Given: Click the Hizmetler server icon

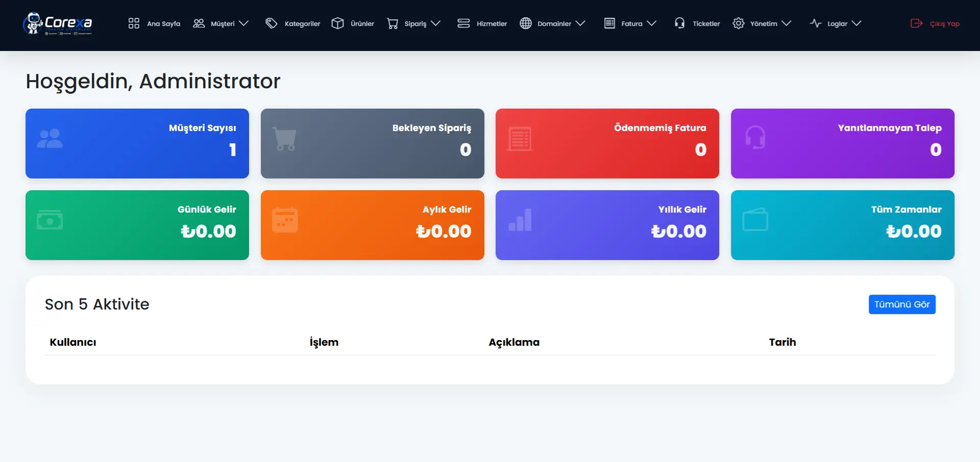Looking at the screenshot, I should (x=463, y=23).
